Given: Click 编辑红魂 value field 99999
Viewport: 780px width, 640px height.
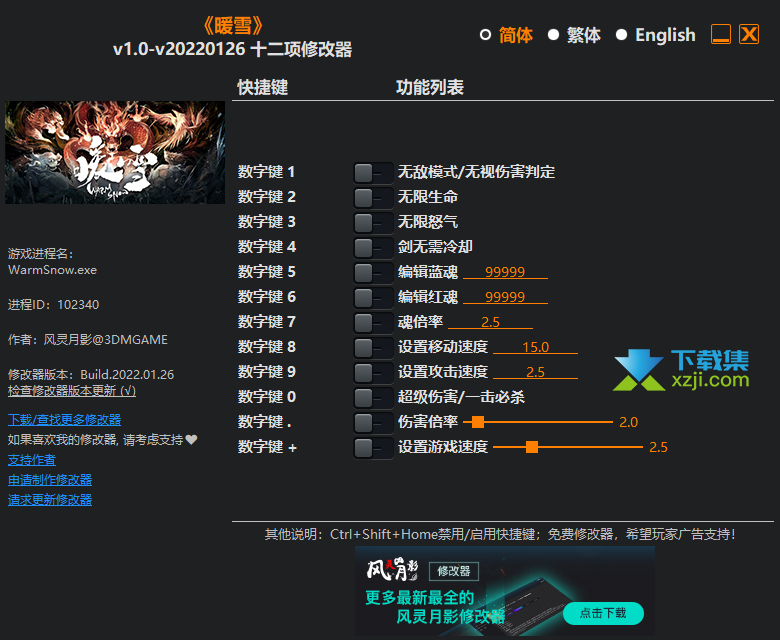Looking at the screenshot, I should pos(505,297).
